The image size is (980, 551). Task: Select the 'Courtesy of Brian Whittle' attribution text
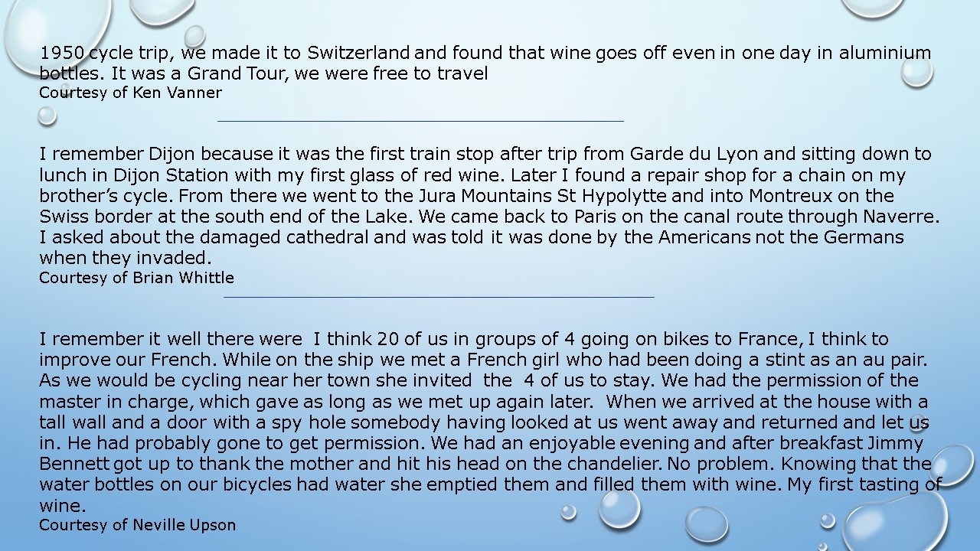[136, 278]
